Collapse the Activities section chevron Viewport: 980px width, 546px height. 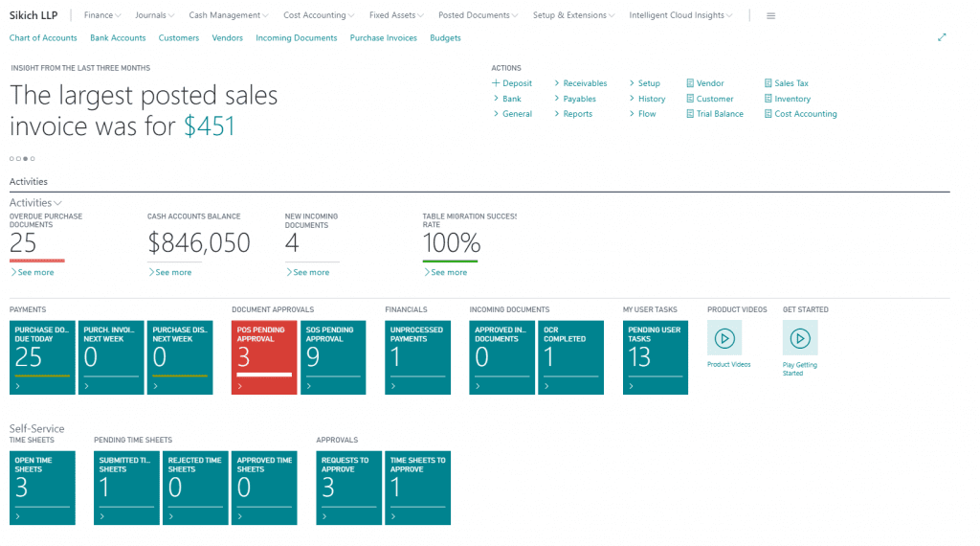click(x=58, y=203)
